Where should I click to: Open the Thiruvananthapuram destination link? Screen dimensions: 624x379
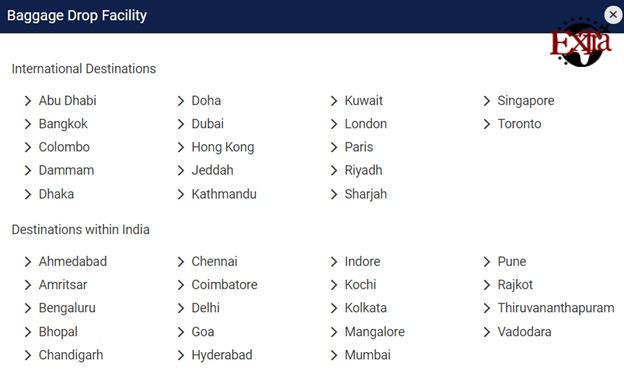556,308
